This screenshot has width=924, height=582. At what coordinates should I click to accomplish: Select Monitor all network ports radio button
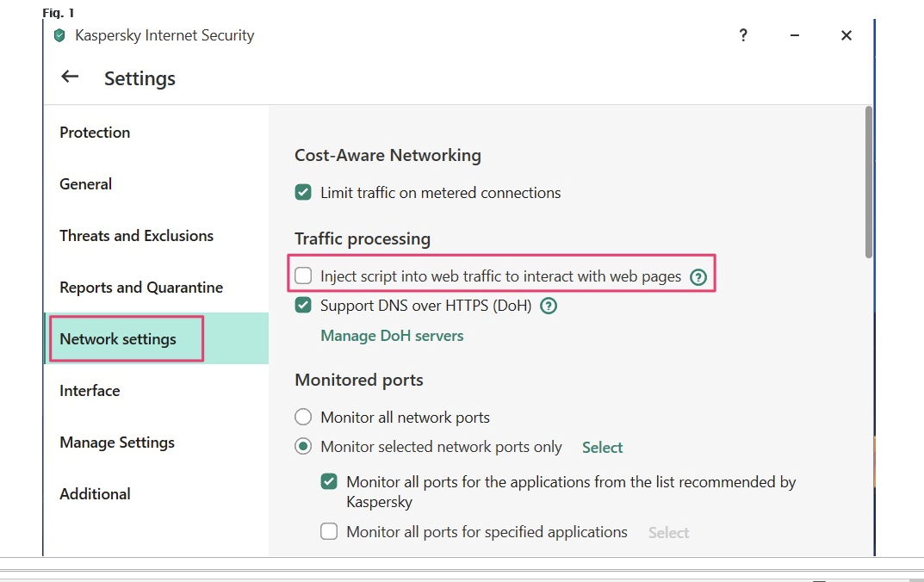(303, 418)
